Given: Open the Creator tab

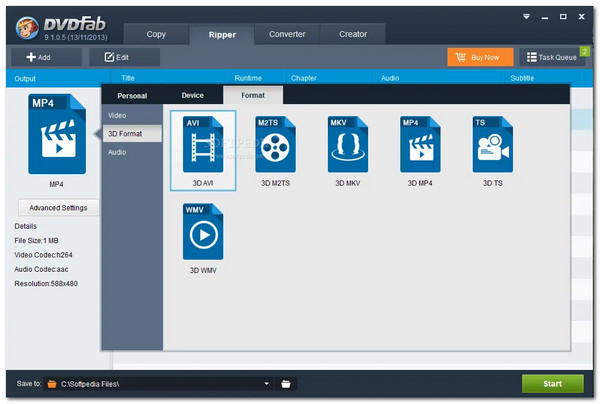Looking at the screenshot, I should (353, 34).
